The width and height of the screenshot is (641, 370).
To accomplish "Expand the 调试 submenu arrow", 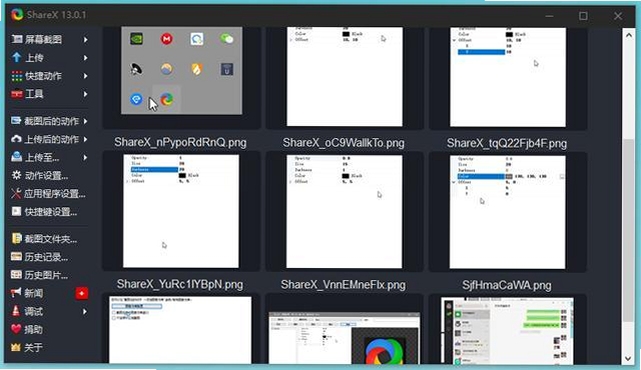I will tap(85, 312).
